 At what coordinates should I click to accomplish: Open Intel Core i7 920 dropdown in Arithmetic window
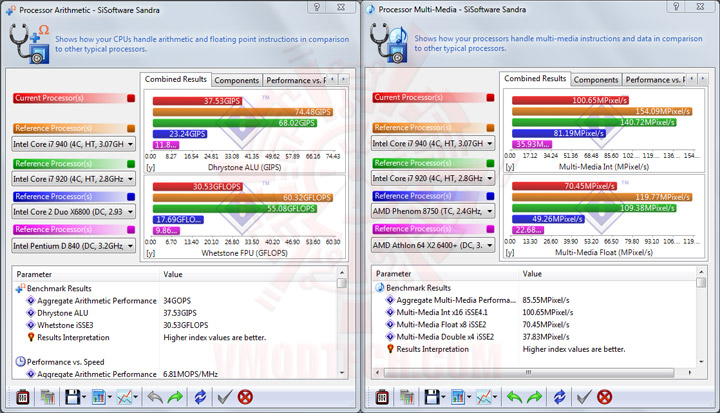tap(73, 179)
